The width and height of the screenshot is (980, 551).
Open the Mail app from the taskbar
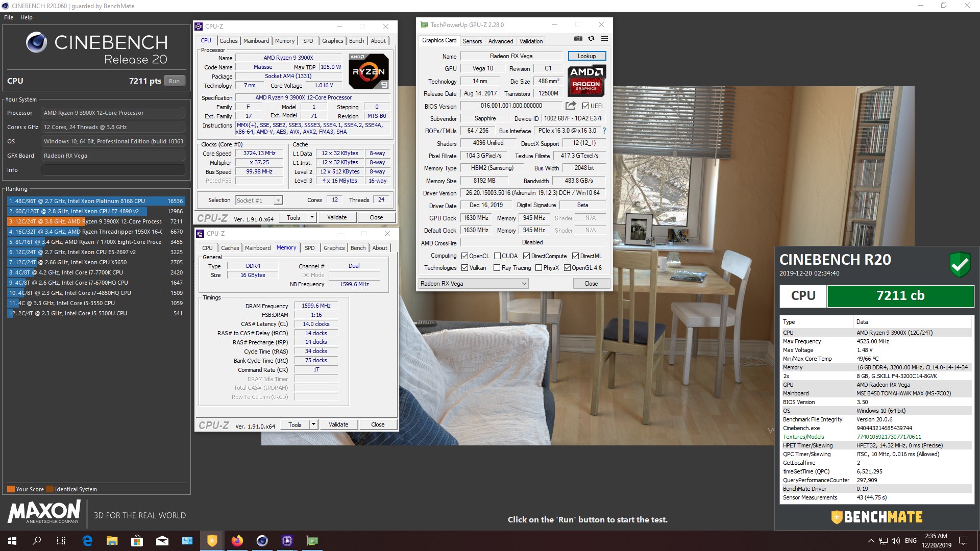[x=162, y=541]
